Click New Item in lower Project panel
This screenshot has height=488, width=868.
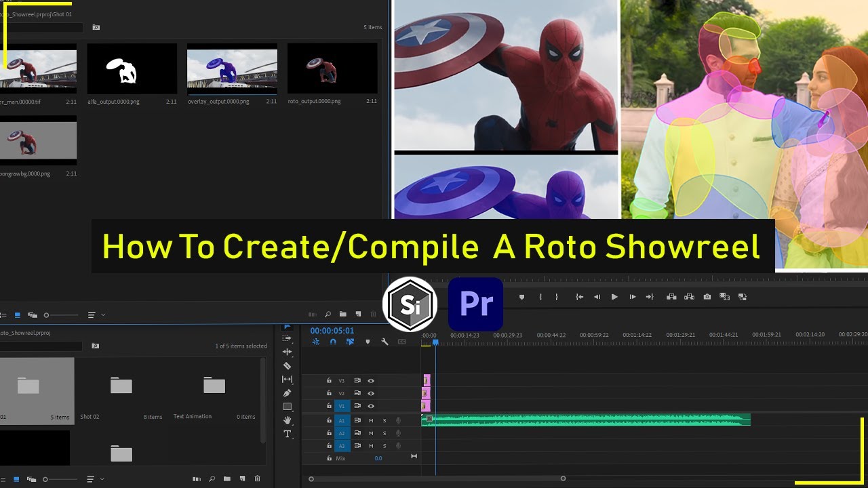pyautogui.click(x=242, y=479)
